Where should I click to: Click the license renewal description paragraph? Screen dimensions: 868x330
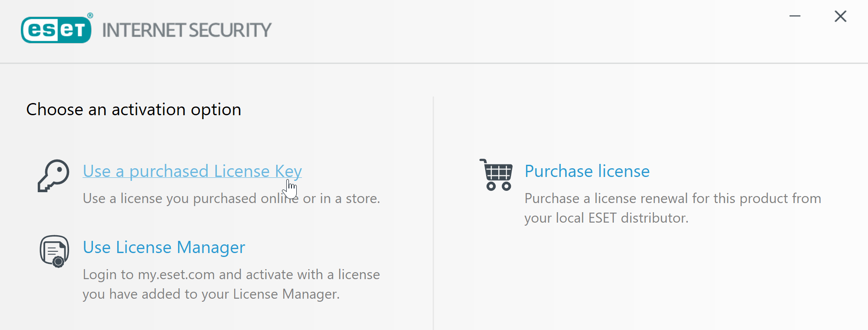click(x=673, y=208)
